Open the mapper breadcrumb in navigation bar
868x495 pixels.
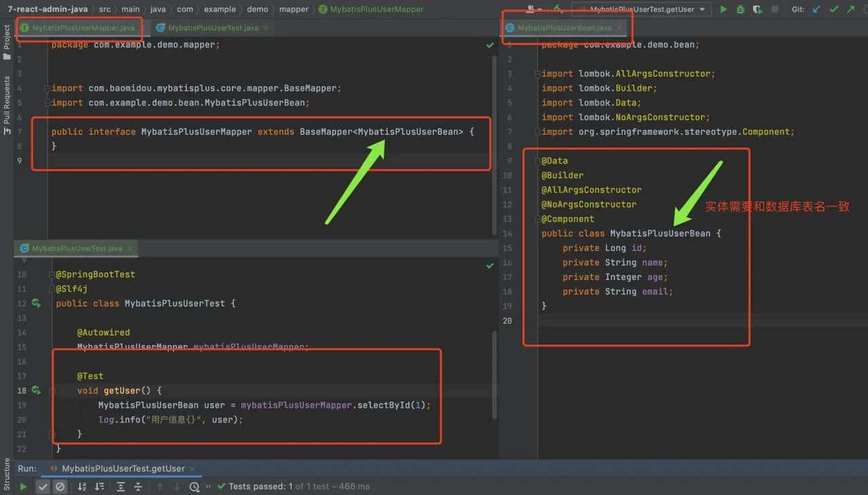click(x=293, y=9)
